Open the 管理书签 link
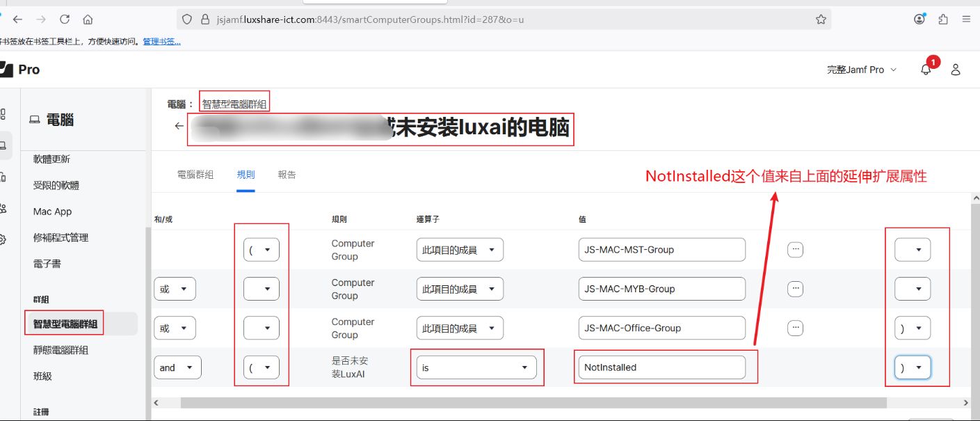Image resolution: width=980 pixels, height=421 pixels. coord(161,42)
